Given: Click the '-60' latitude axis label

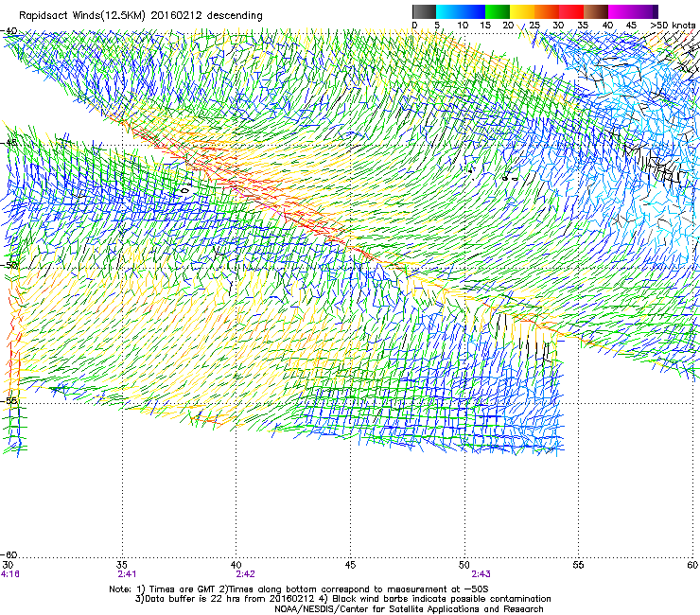Looking at the screenshot, I should click(x=9, y=554).
